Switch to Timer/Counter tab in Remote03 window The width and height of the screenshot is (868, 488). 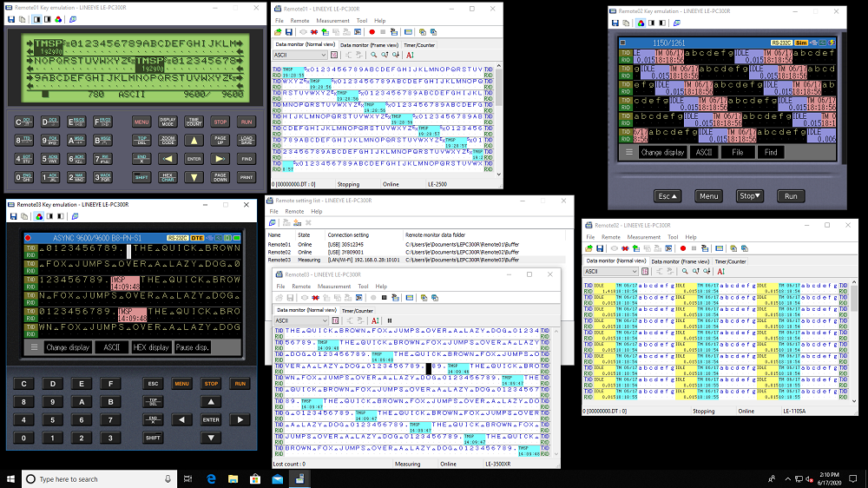click(x=357, y=311)
